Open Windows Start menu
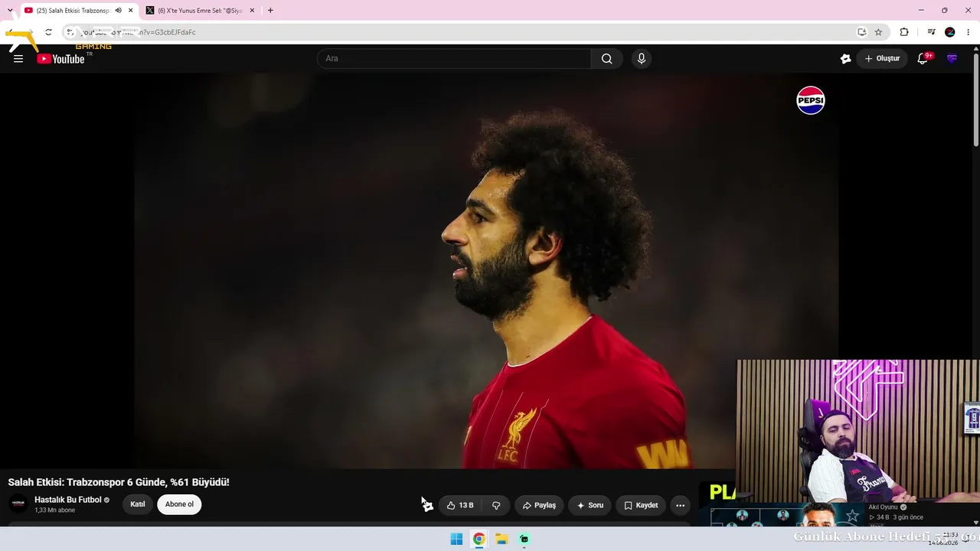Image resolution: width=980 pixels, height=551 pixels. point(456,539)
